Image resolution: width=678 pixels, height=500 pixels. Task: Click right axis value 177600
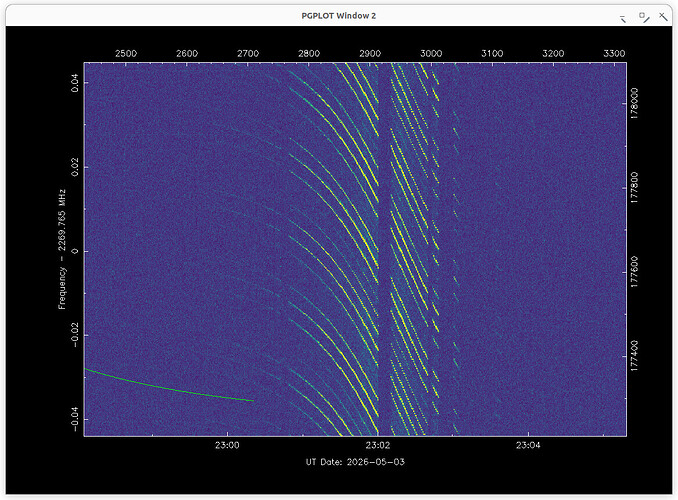(634, 272)
